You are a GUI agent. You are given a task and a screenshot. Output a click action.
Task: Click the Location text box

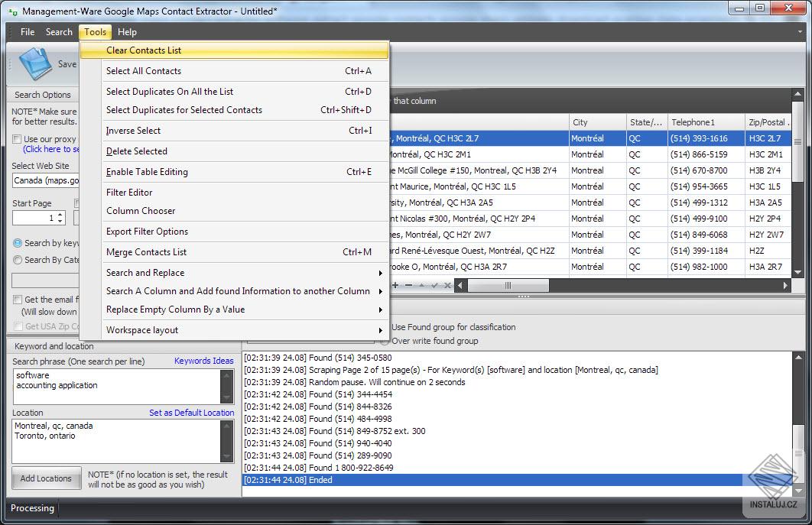coord(117,441)
